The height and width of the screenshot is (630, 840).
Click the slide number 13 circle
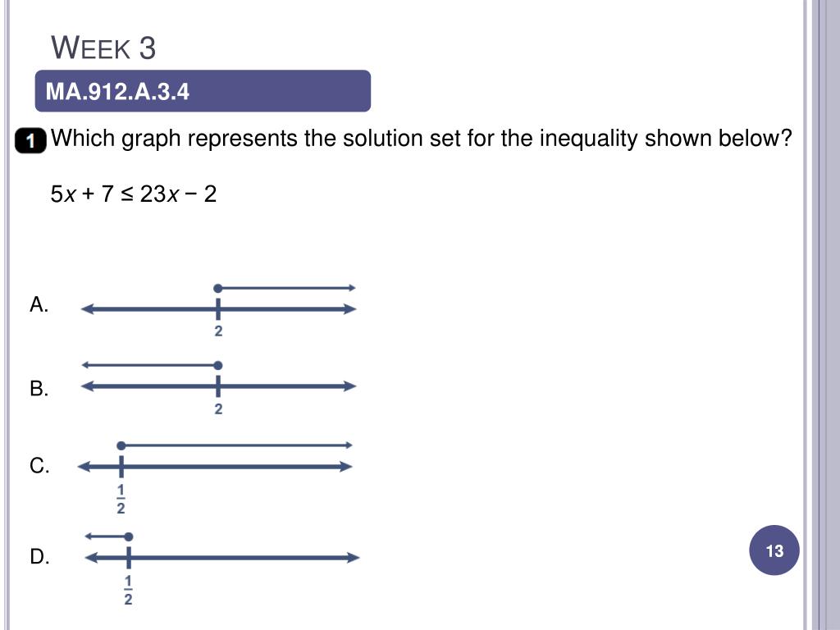pos(774,550)
